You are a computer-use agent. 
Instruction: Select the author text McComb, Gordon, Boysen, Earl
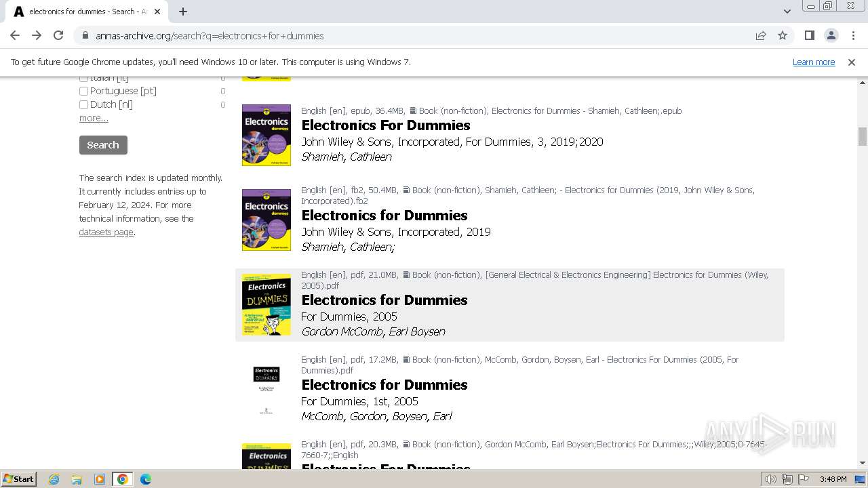point(376,416)
